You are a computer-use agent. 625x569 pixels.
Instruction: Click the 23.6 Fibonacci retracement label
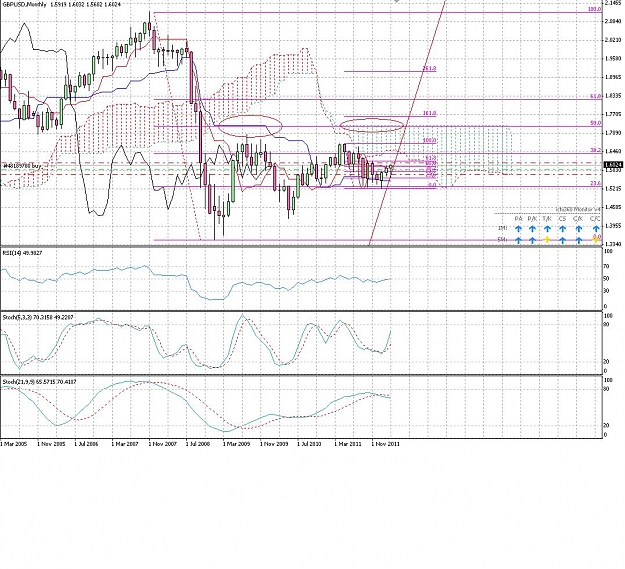click(595, 183)
